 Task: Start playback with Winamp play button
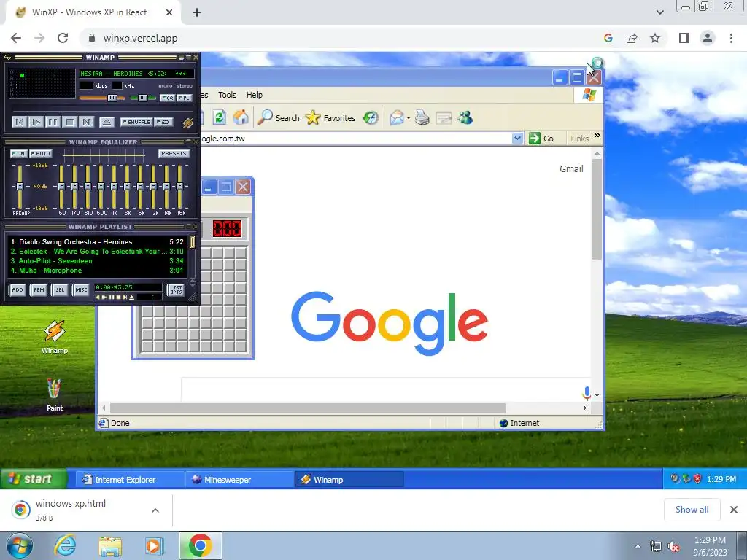pyautogui.click(x=36, y=122)
